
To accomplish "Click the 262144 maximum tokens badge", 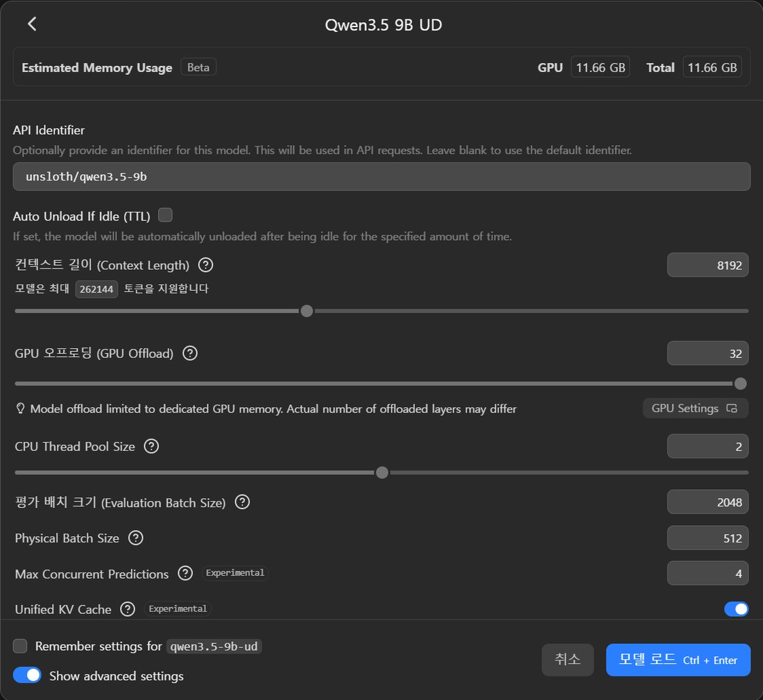I will [x=96, y=289].
